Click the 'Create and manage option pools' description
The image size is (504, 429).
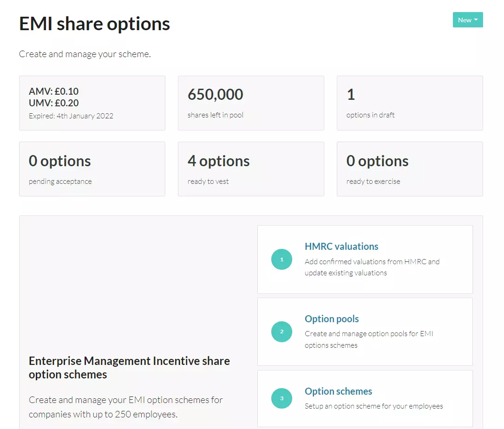tap(369, 339)
